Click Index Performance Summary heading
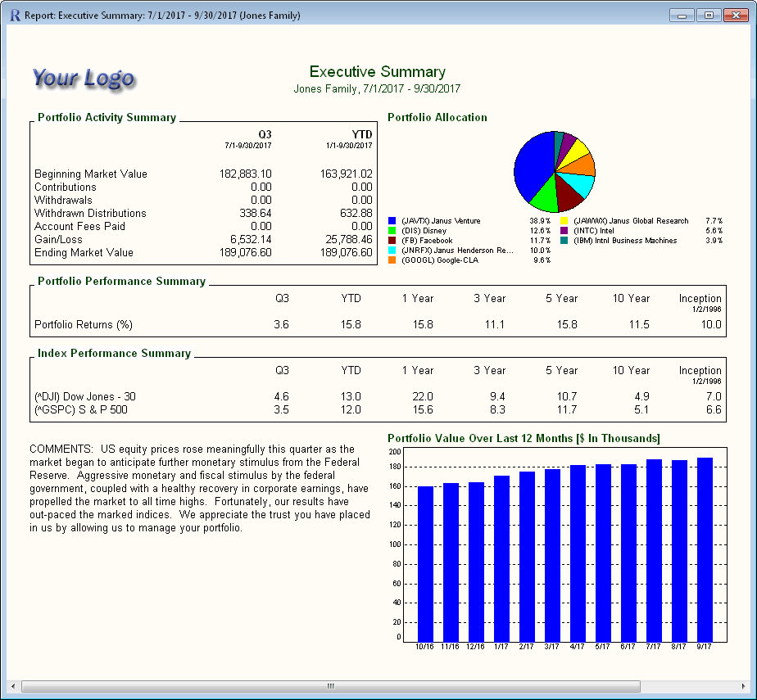Screen dimensions: 757x700 coord(114,354)
